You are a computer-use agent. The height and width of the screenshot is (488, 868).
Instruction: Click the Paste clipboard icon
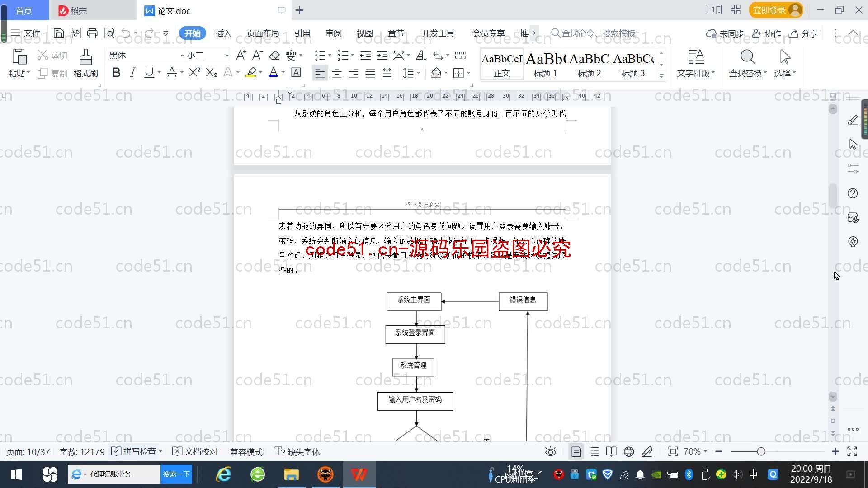[x=19, y=57]
